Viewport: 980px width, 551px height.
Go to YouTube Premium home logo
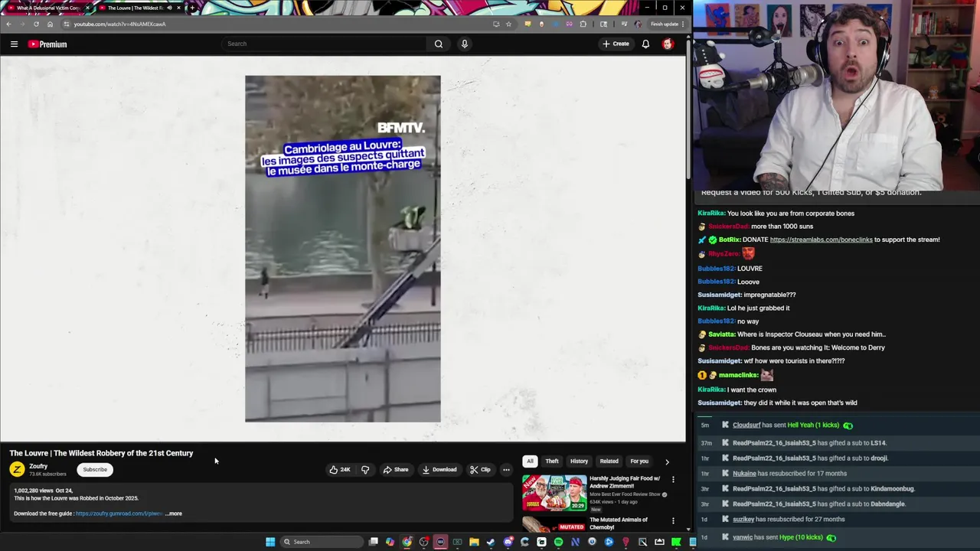click(x=47, y=44)
